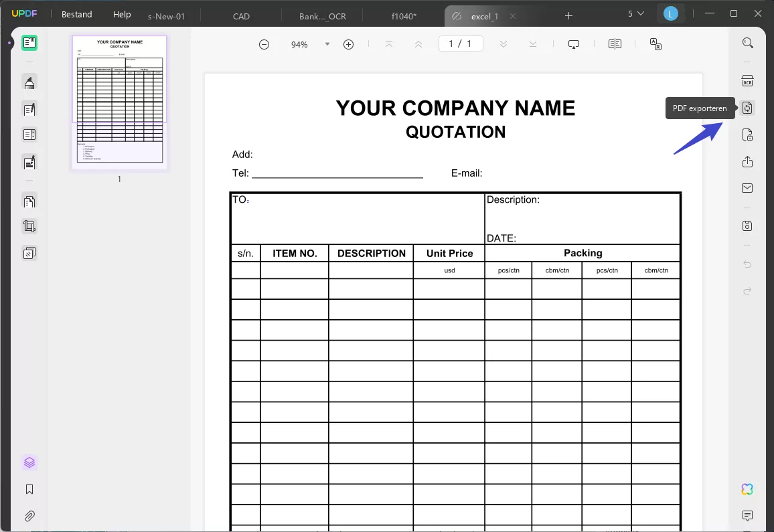The height and width of the screenshot is (532, 774).
Task: Switch to the f1040* tab
Action: pos(403,15)
